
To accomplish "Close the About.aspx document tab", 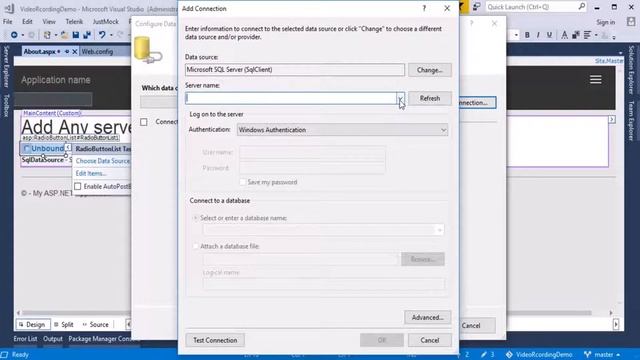I will [74, 51].
